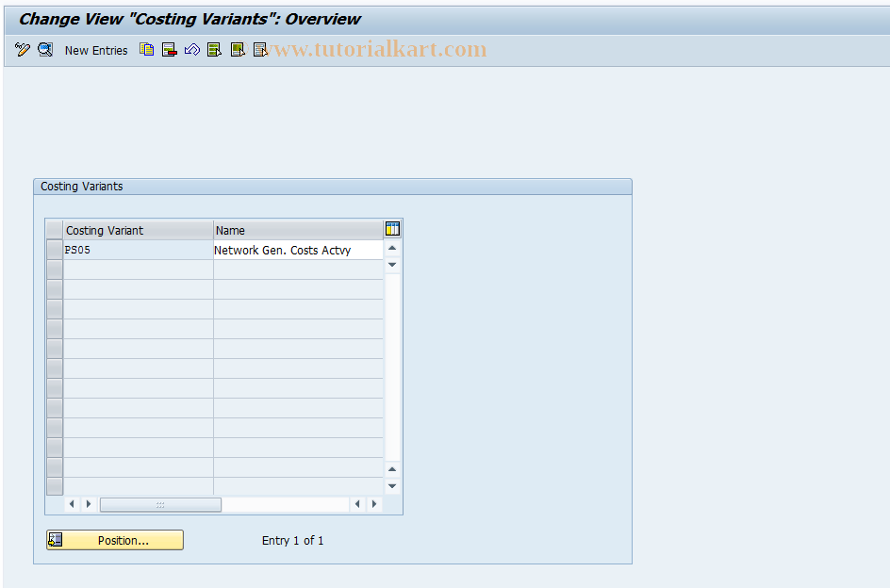890x588 pixels.
Task: Select a block of entries
Action: pos(237,50)
